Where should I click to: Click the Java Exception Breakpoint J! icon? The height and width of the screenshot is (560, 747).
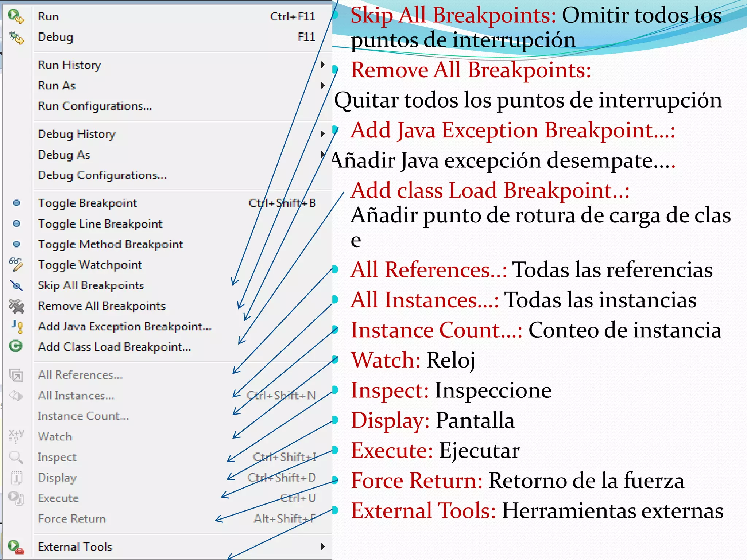[17, 326]
